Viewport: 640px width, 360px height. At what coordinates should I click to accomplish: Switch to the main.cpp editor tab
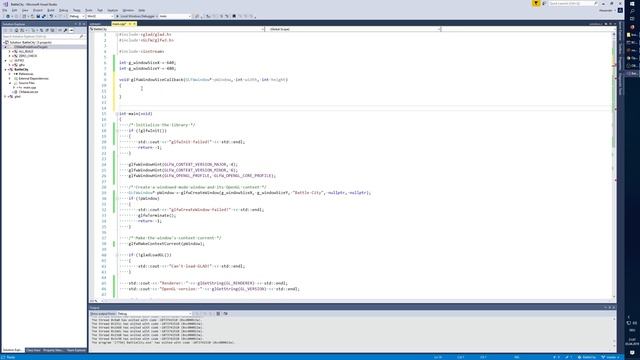[x=119, y=24]
